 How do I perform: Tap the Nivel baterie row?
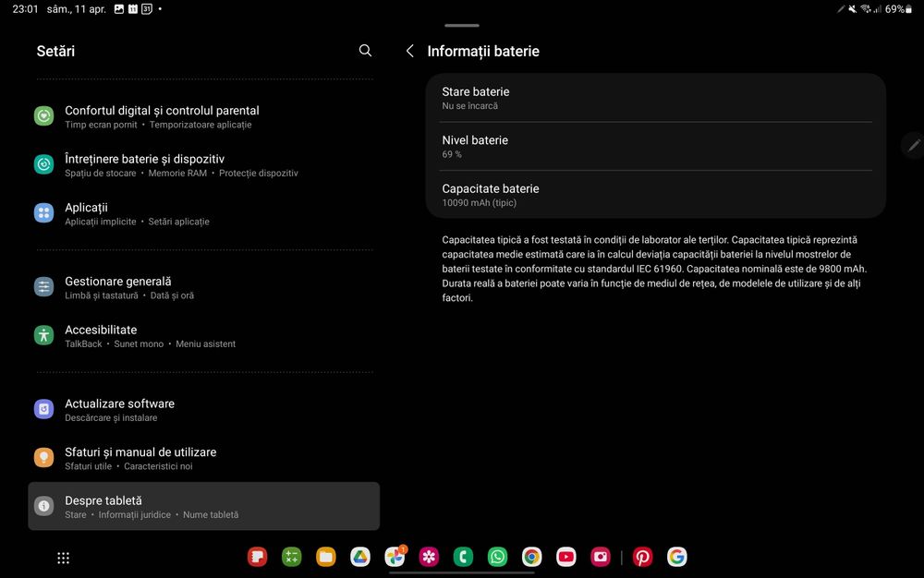click(655, 146)
